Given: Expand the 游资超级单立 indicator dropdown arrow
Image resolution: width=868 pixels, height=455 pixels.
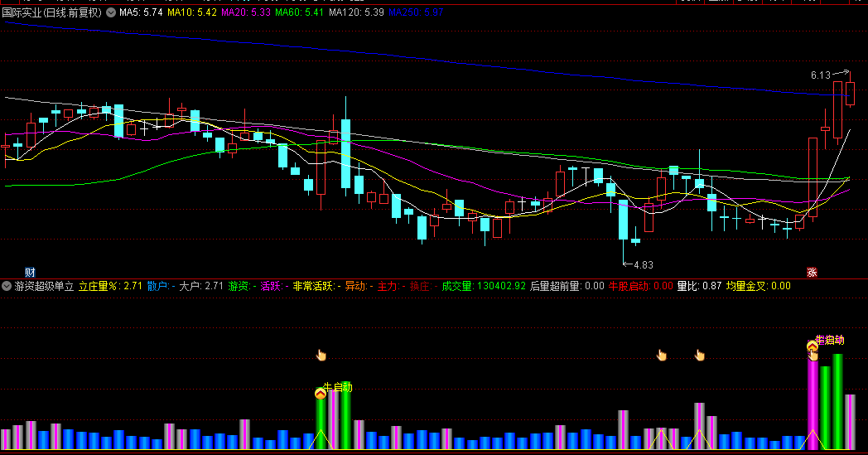Looking at the screenshot, I should coord(7,286).
